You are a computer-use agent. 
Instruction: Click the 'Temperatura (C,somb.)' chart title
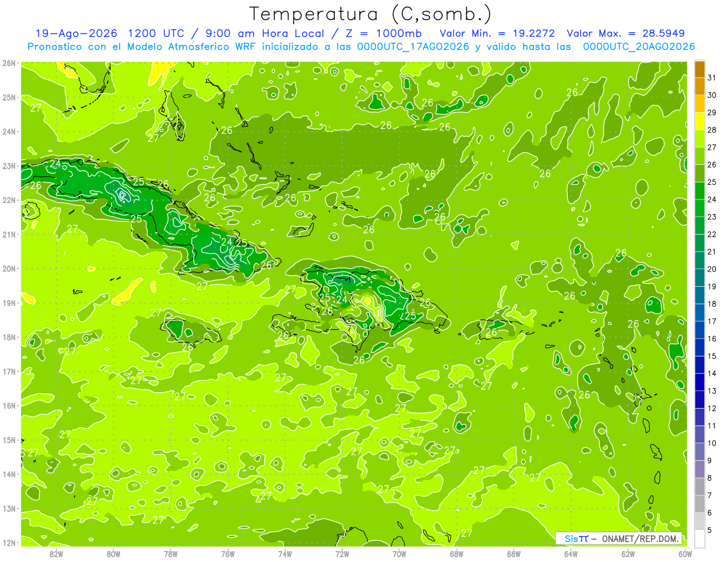point(371,14)
